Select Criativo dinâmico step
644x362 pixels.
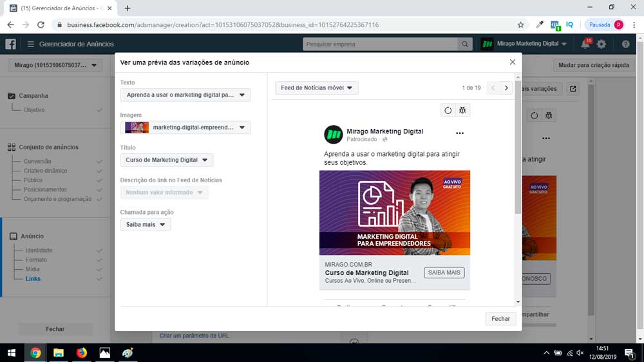click(45, 171)
